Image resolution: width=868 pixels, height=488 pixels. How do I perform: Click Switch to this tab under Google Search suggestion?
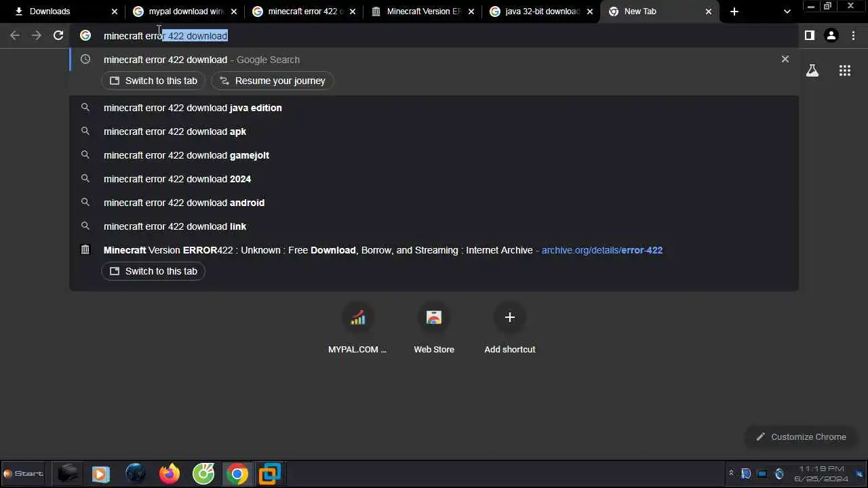153,81
